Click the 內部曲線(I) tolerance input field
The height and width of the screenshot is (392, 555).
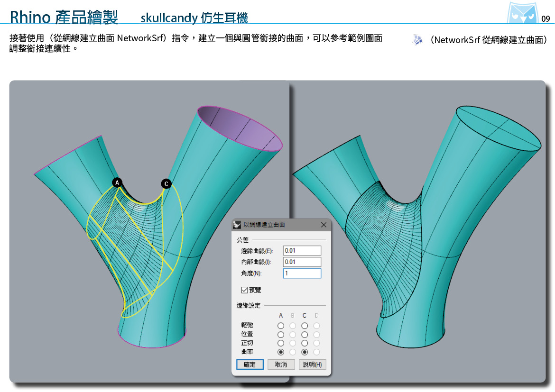point(302,262)
